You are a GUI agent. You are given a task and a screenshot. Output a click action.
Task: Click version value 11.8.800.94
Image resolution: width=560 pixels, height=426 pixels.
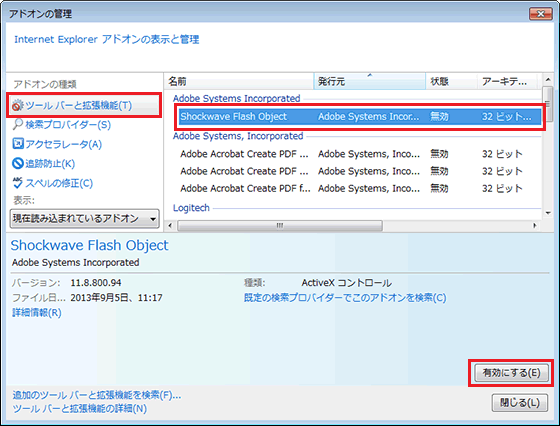pyautogui.click(x=96, y=283)
